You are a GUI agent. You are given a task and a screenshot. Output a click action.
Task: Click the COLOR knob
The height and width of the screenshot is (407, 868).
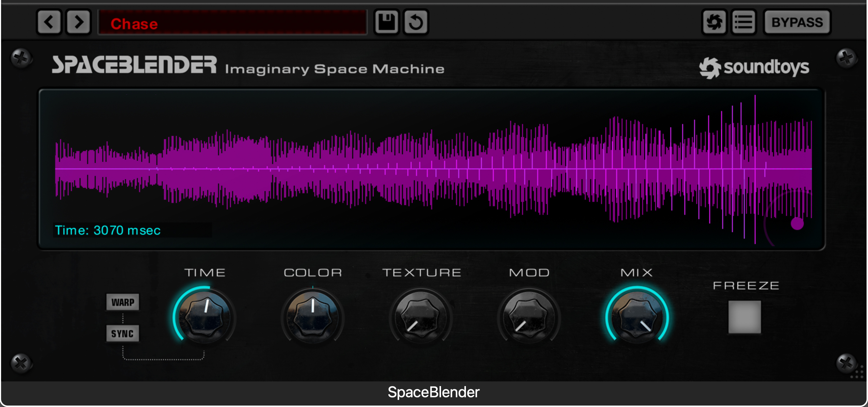tap(313, 317)
